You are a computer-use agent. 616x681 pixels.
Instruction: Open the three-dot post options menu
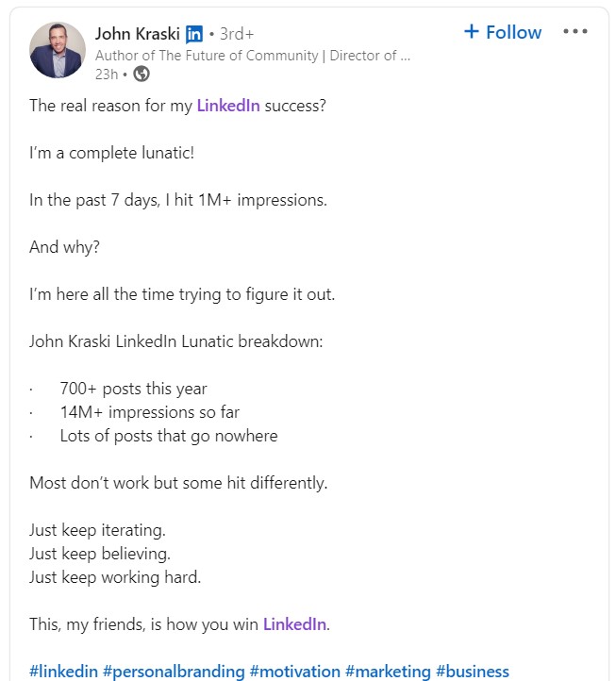(x=575, y=31)
